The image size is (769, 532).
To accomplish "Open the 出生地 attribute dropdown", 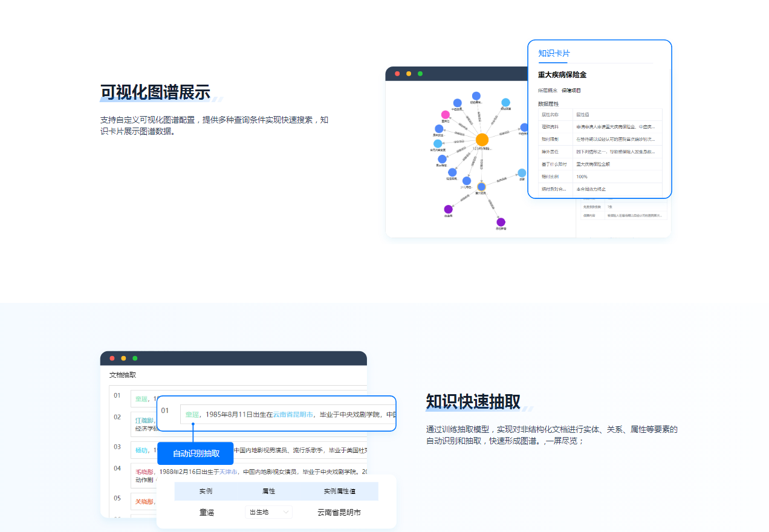I will (x=268, y=512).
